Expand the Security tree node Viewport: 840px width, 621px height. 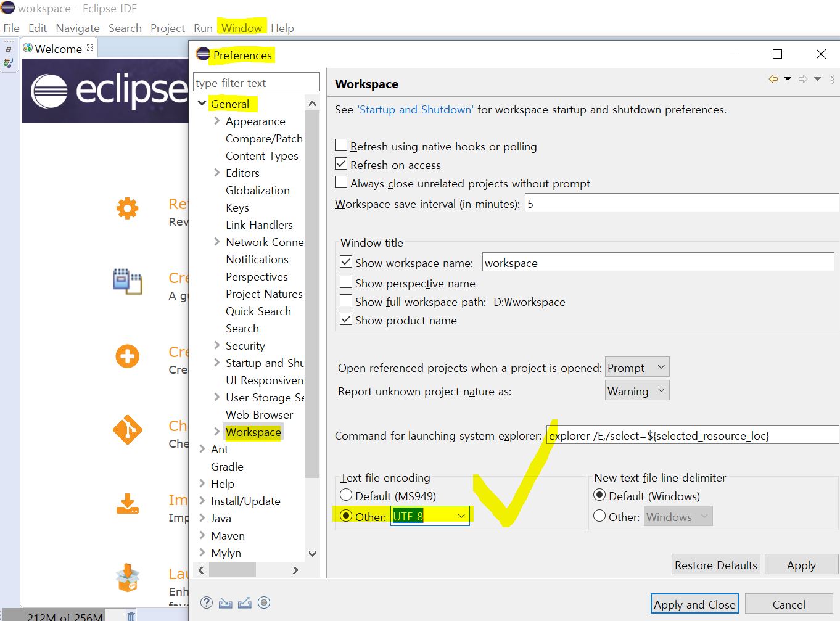[x=217, y=345]
